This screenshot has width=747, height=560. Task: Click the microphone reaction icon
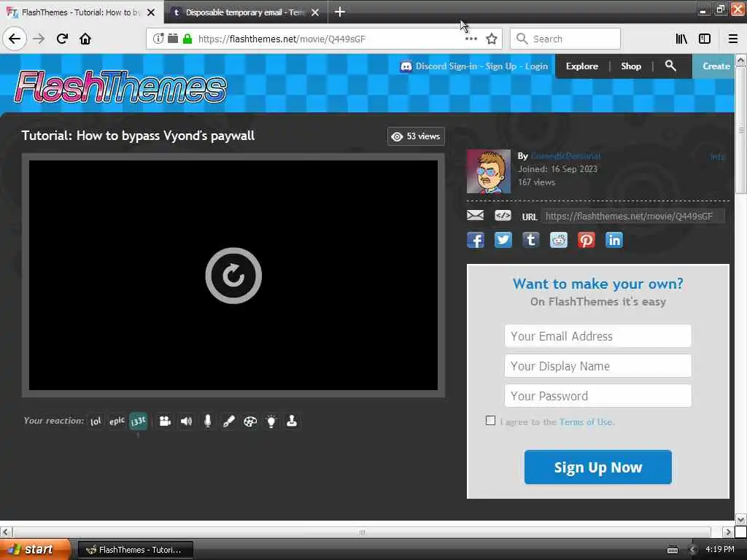click(208, 421)
